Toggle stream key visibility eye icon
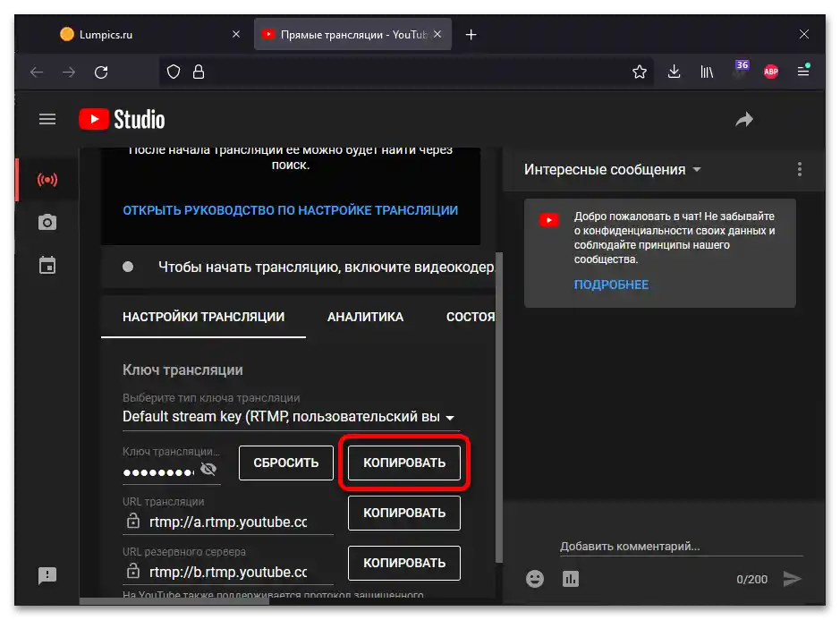This screenshot has height=620, width=840. [x=208, y=470]
